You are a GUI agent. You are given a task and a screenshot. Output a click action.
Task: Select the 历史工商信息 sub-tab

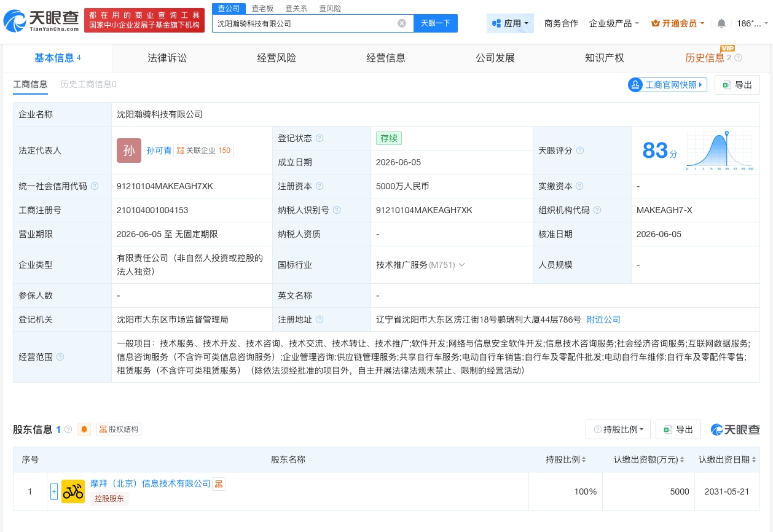(x=88, y=84)
